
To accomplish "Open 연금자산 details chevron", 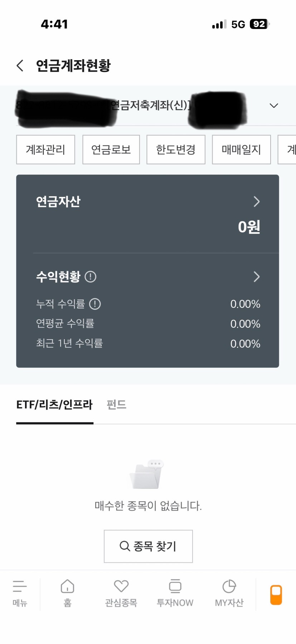I will 256,202.
